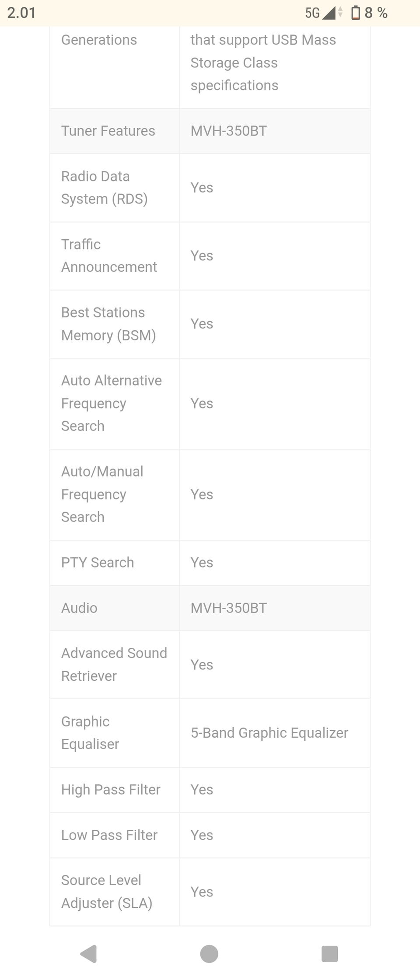Tap the battery icon in status bar
This screenshot has height=980, width=420.
pos(356,13)
